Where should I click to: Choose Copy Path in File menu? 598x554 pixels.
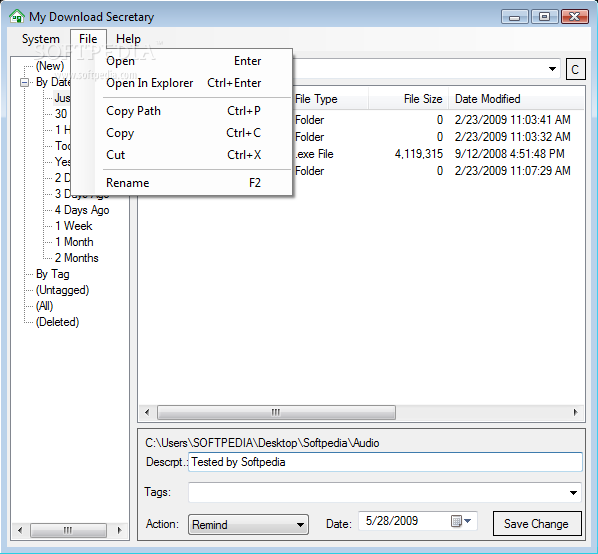click(183, 111)
